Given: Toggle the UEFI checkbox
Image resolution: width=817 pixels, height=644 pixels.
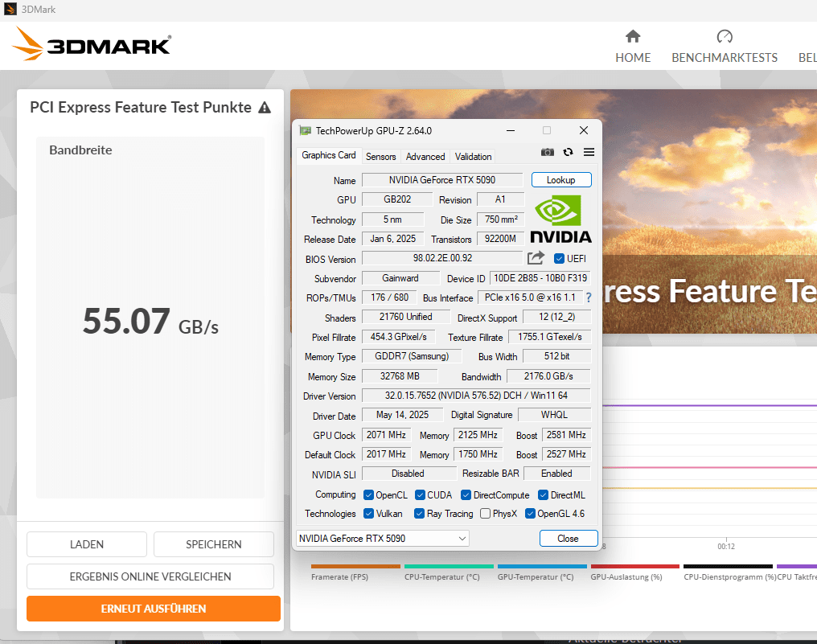Looking at the screenshot, I should click(x=559, y=258).
